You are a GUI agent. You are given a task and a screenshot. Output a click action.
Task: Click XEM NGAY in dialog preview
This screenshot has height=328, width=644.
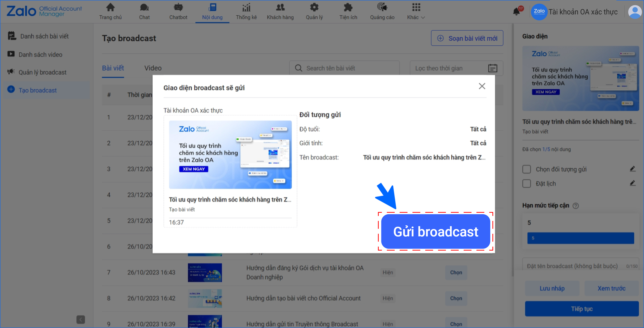coord(193,169)
